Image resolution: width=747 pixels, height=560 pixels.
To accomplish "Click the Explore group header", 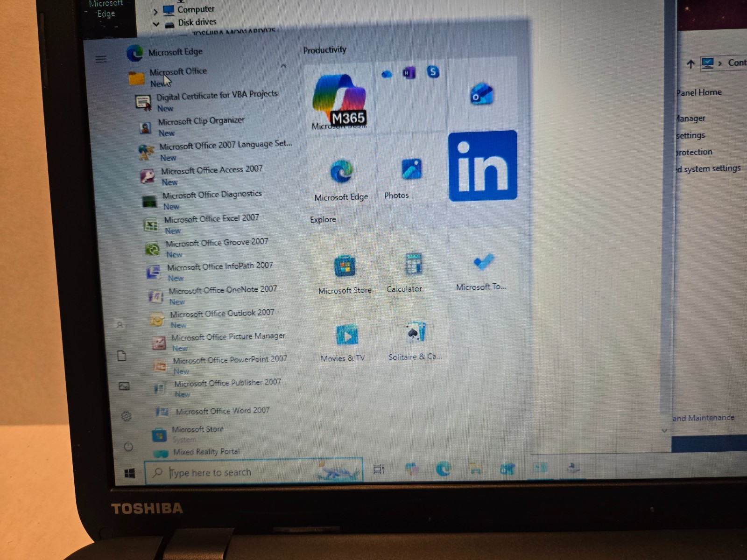I will [x=323, y=219].
